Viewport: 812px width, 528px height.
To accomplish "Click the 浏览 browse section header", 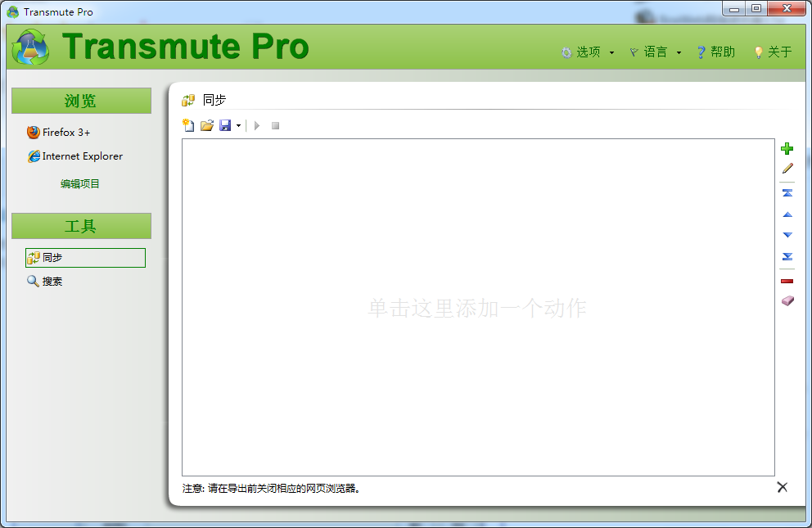I will click(81, 101).
